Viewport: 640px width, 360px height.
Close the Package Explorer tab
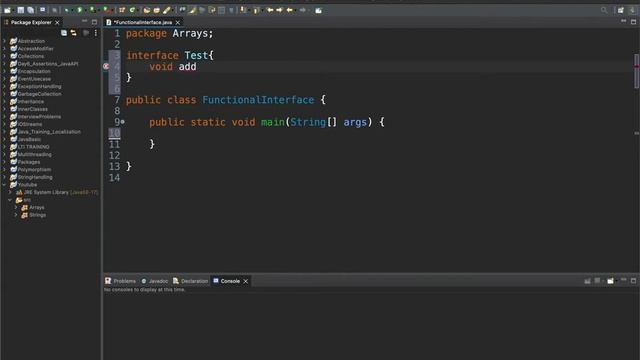(57, 22)
